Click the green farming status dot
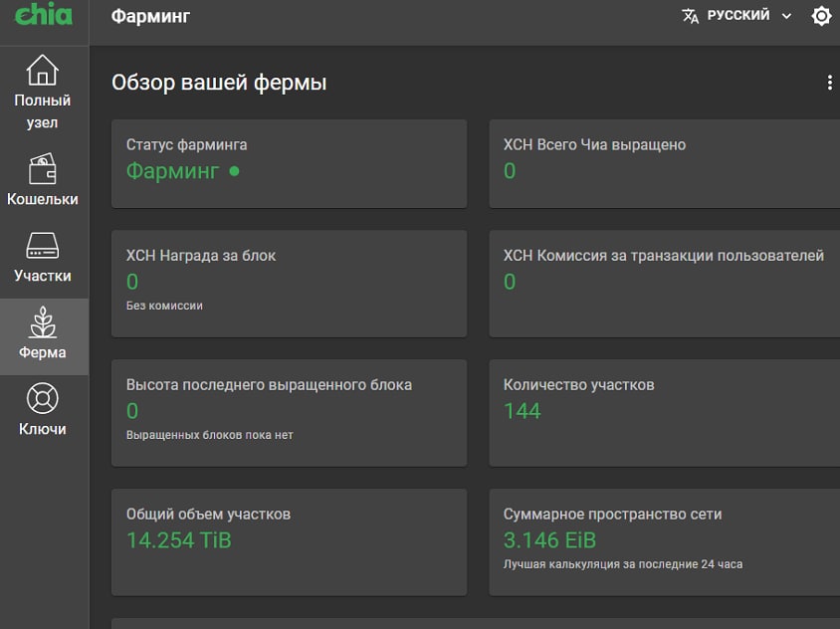This screenshot has height=629, width=840. click(x=234, y=171)
